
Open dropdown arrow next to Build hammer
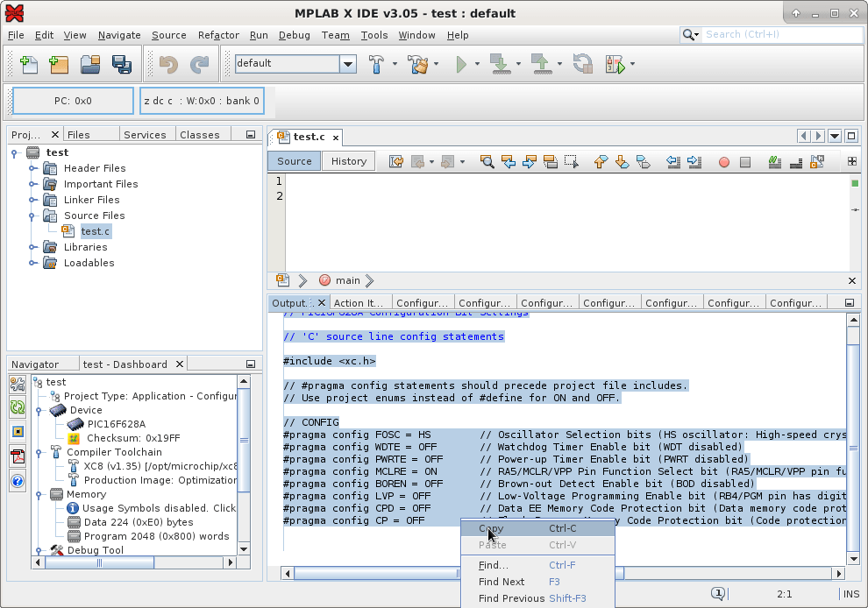pyautogui.click(x=395, y=64)
